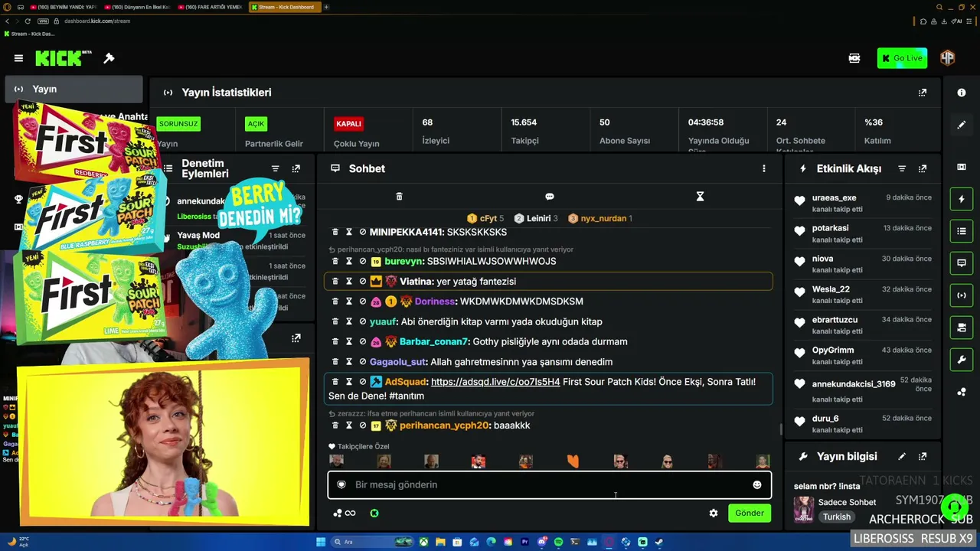The width and height of the screenshot is (980, 551).
Task: Pop out the Etkinlik Akışı panel
Action: 923,168
